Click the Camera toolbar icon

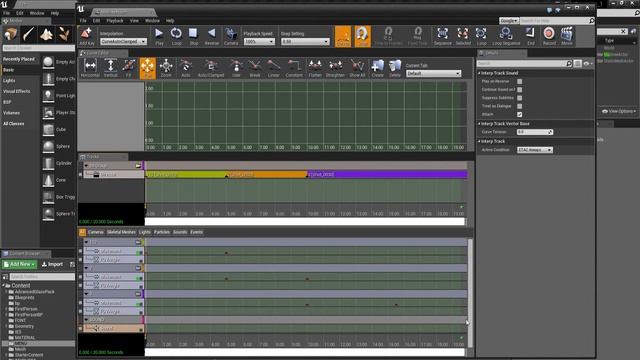coord(231,36)
